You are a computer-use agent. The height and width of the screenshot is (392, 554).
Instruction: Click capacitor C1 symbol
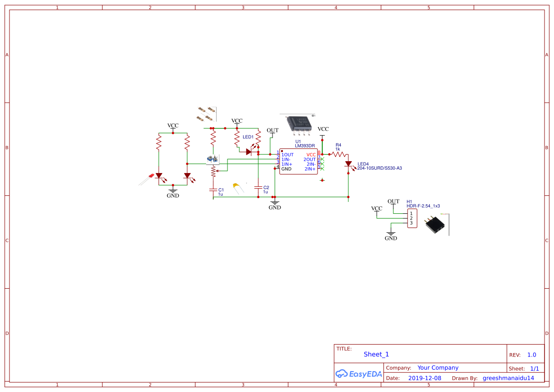click(213, 190)
